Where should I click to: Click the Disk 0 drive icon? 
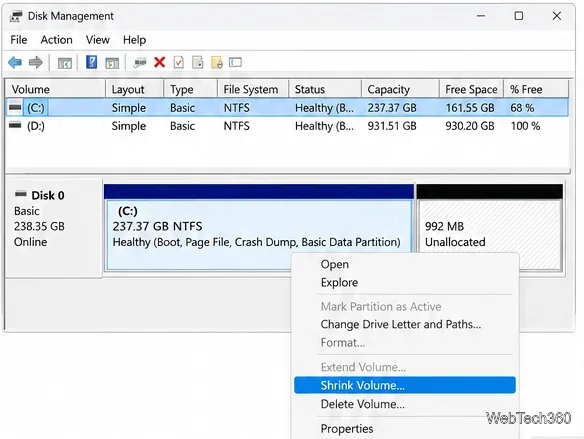click(x=20, y=194)
